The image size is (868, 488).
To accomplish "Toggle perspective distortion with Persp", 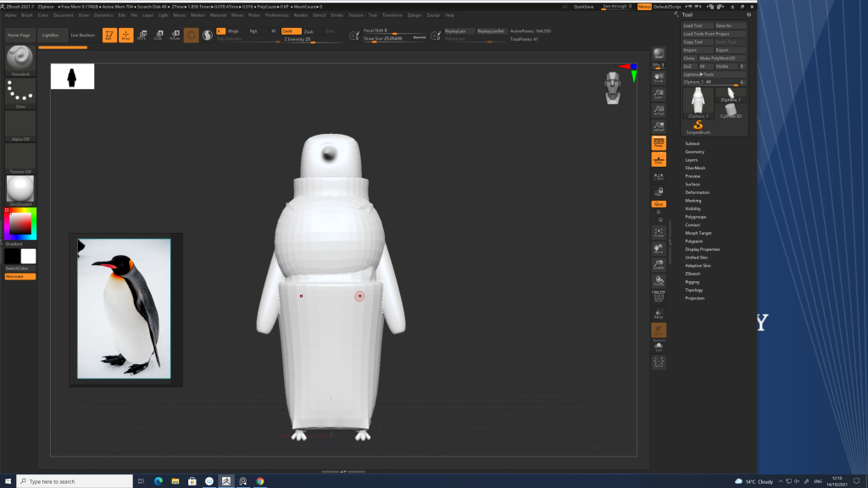I will [x=659, y=142].
